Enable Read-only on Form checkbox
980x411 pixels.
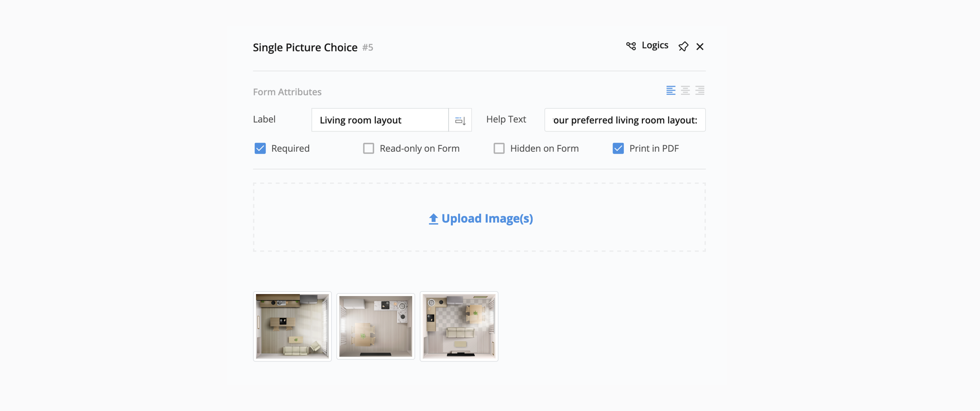pos(368,148)
